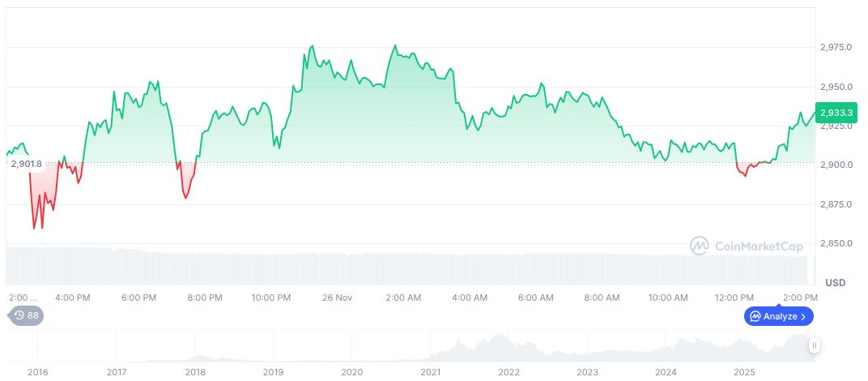Click the 8:00 AM time axis label

point(602,298)
